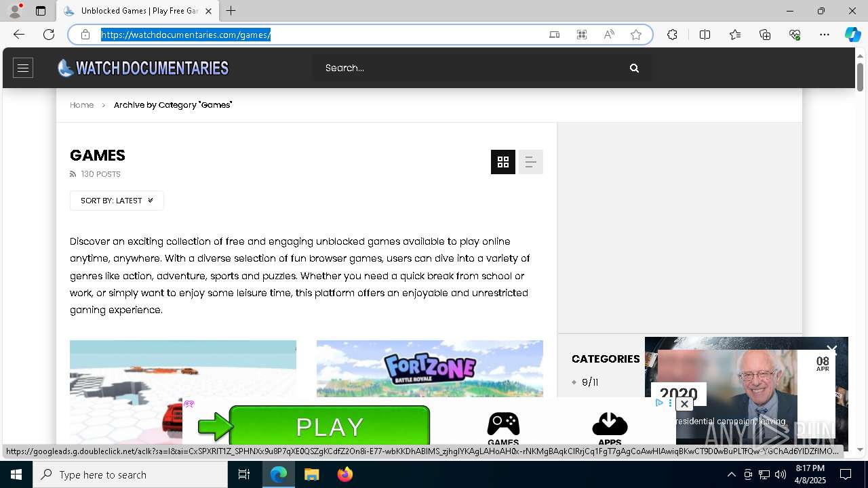Open the app available device icon in address bar
The width and height of the screenshot is (868, 488).
coord(555,35)
